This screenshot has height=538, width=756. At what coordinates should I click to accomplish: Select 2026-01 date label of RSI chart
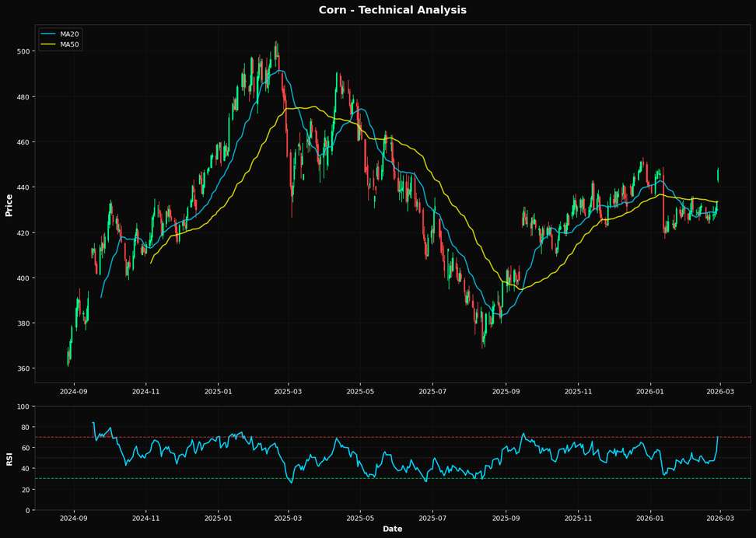650,519
